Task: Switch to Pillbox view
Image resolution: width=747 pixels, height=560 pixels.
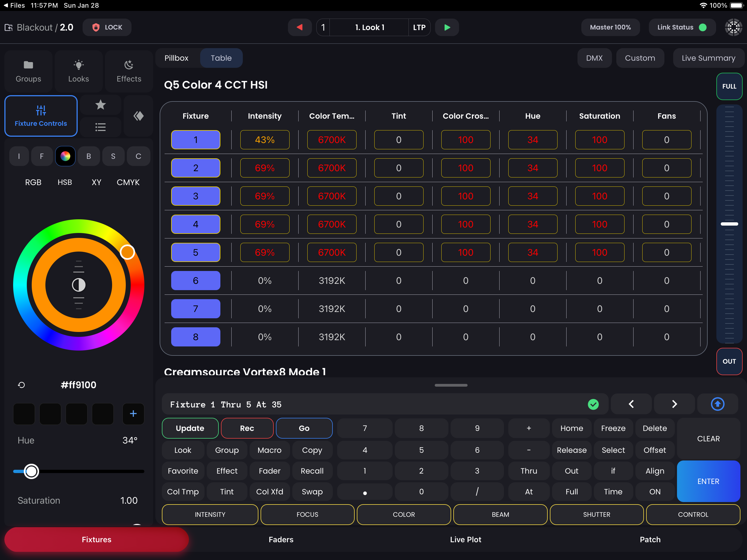Action: (x=176, y=58)
